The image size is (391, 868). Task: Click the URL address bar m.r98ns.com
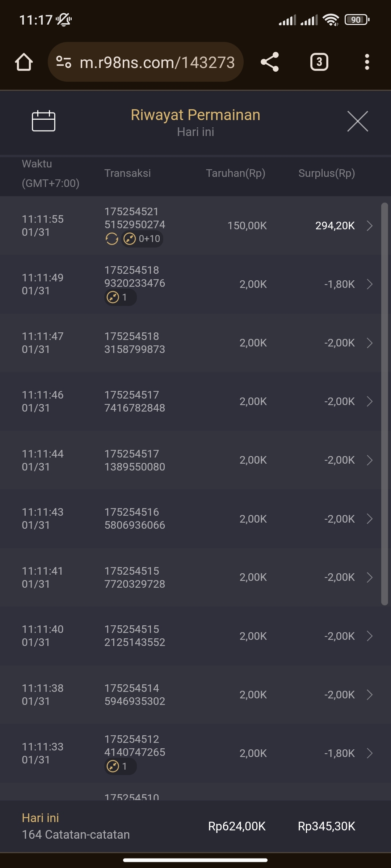[157, 62]
